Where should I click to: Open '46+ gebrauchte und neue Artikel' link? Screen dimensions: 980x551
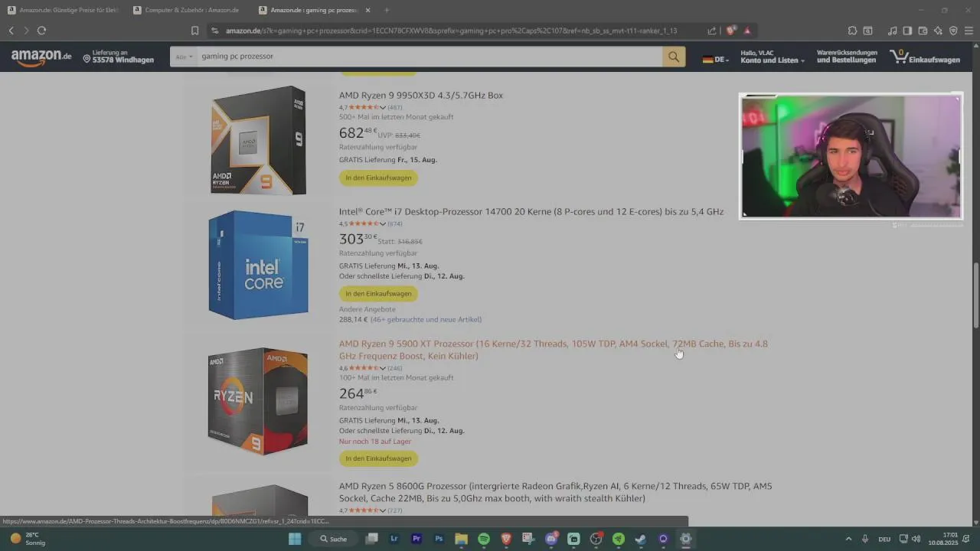point(426,319)
